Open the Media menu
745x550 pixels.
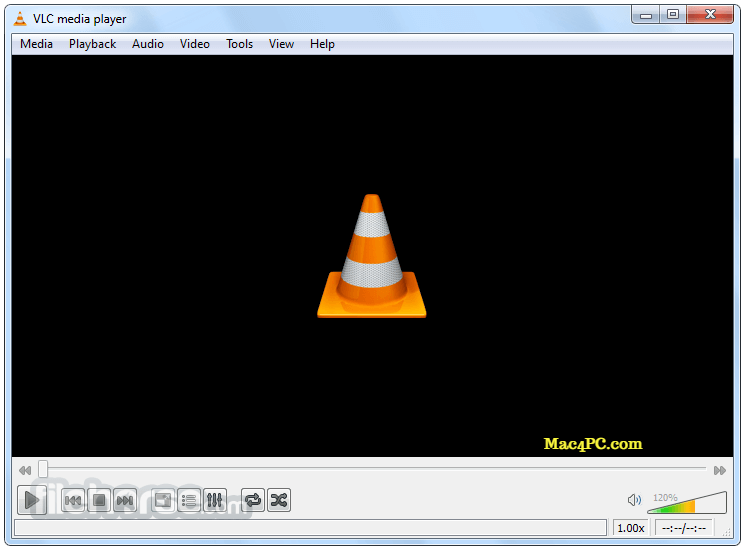coord(36,44)
